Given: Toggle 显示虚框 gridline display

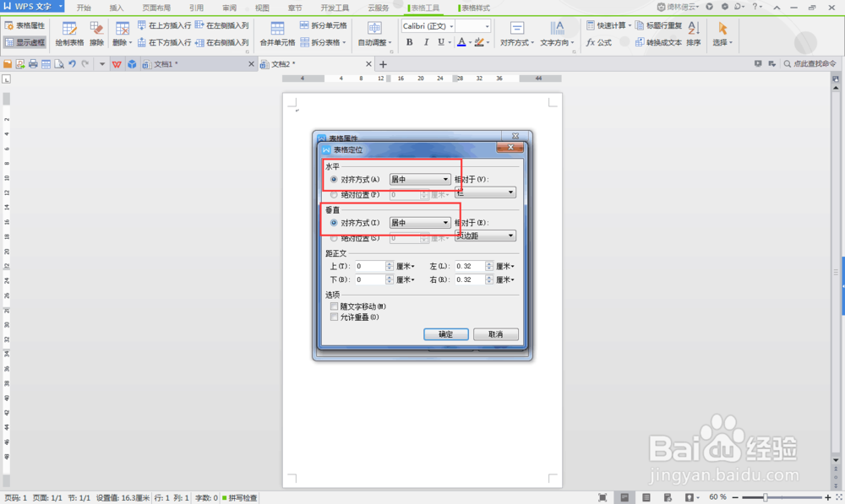Looking at the screenshot, I should click(25, 42).
